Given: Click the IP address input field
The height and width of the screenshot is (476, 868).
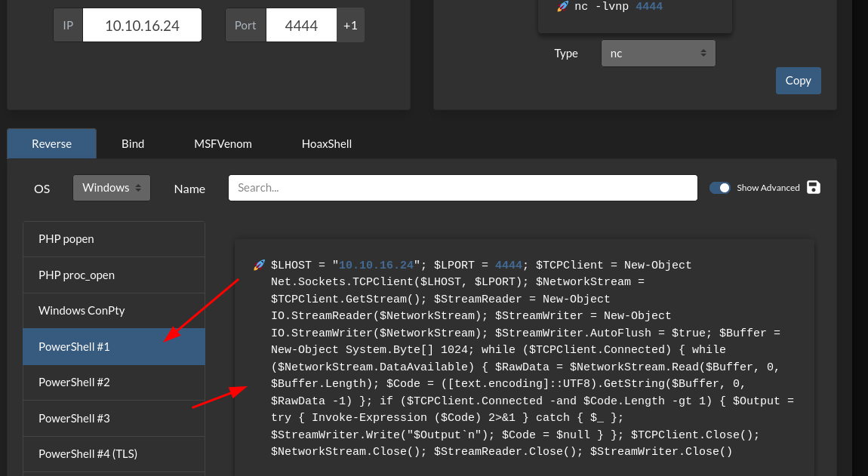Looking at the screenshot, I should coord(142,26).
